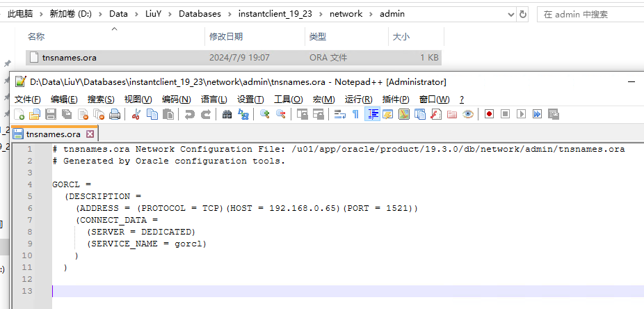Toggle show all characters pilcrow icon

[355, 114]
